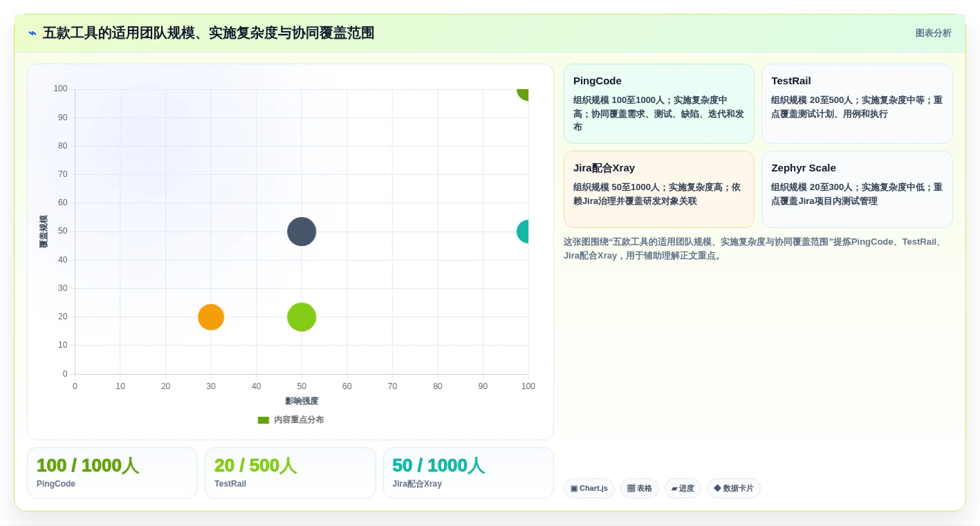Open the PingCode info card
This screenshot has width=980, height=526.
click(x=659, y=104)
